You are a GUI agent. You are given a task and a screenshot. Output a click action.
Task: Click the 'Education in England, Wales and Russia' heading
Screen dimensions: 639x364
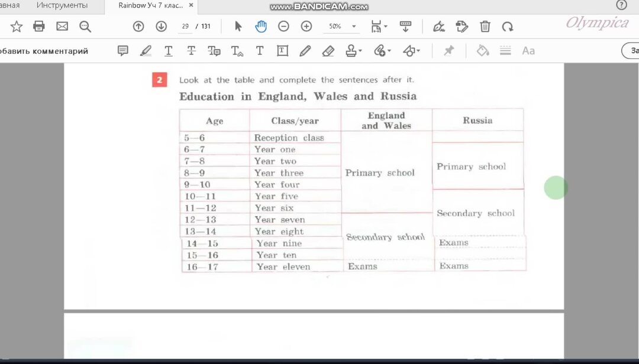coord(298,96)
